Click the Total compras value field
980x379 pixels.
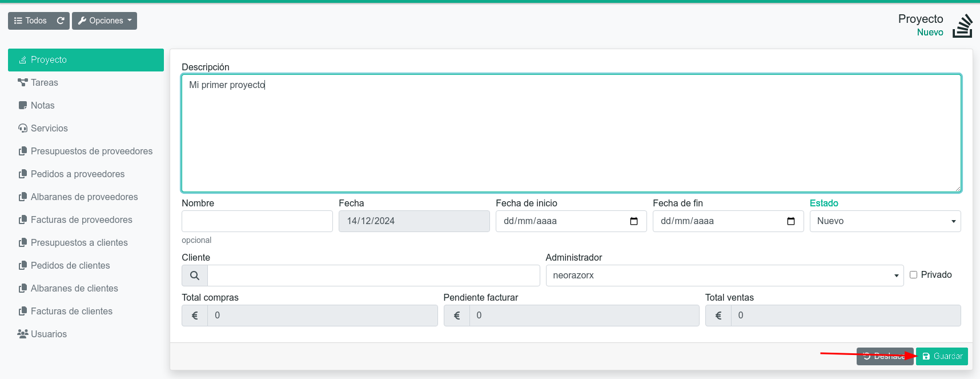323,316
